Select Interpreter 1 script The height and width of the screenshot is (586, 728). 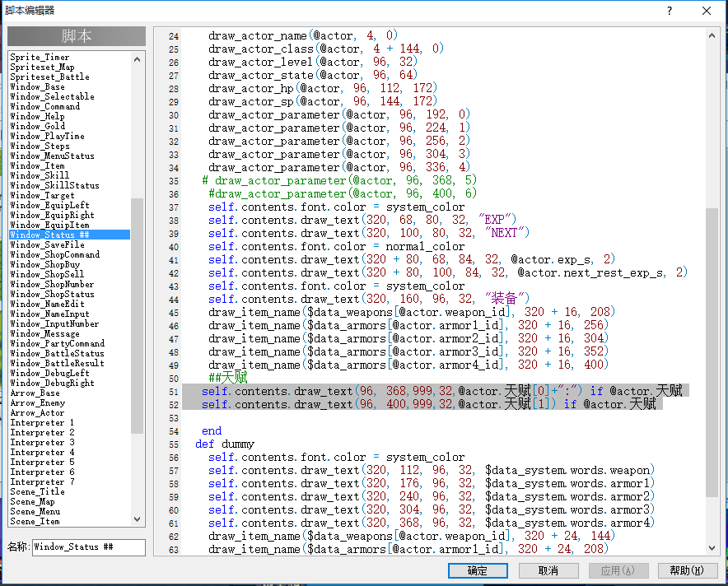pos(70,423)
